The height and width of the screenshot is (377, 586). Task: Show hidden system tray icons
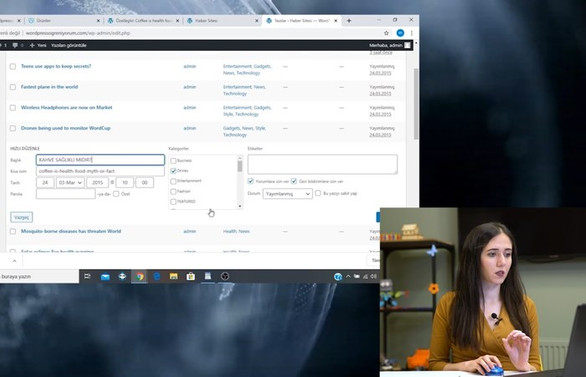(x=348, y=276)
